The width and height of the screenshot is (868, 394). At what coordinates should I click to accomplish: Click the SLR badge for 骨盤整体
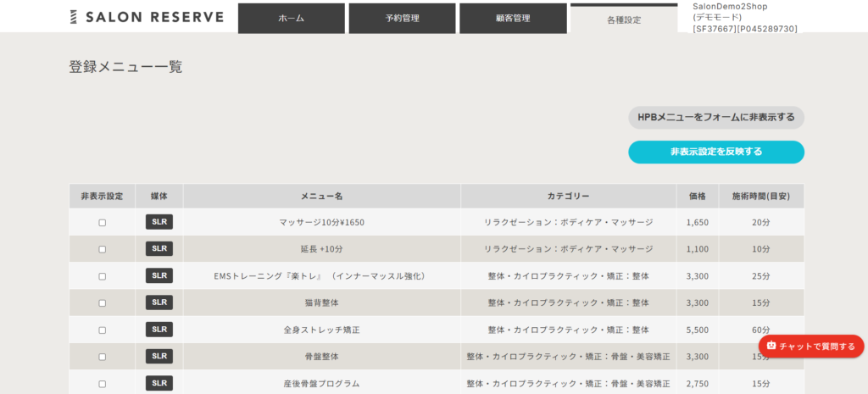tap(159, 357)
